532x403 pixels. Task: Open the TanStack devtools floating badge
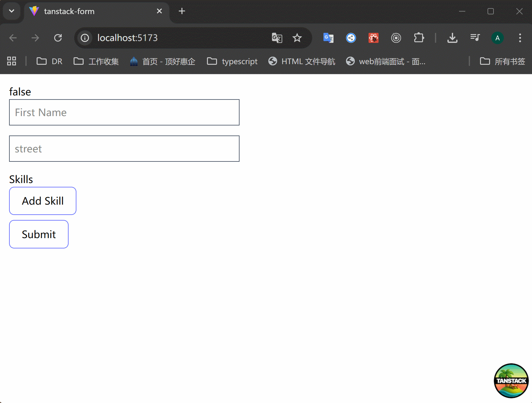point(511,380)
